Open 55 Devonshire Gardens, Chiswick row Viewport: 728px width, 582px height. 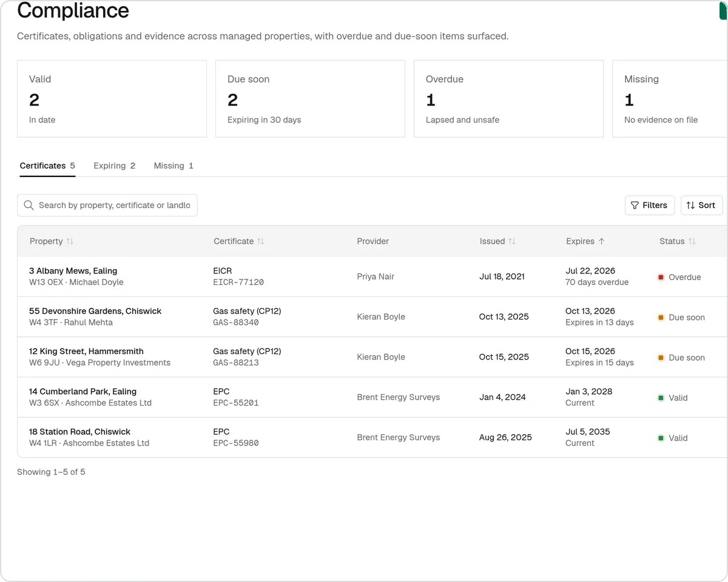click(372, 316)
